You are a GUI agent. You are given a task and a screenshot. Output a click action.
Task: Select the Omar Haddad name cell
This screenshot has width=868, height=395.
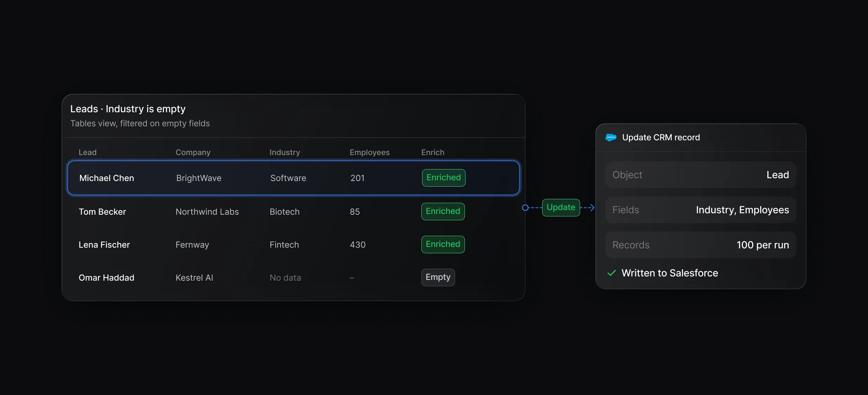(x=106, y=277)
